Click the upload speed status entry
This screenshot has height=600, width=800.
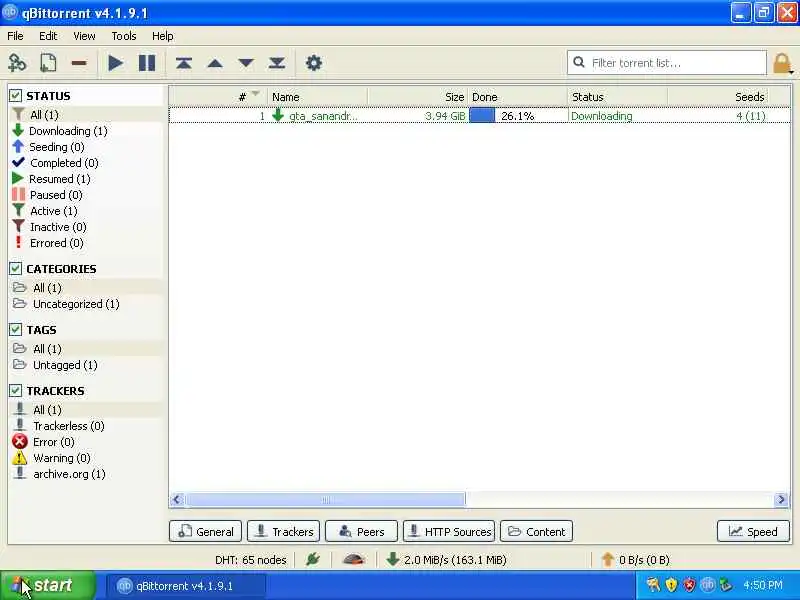tap(635, 560)
